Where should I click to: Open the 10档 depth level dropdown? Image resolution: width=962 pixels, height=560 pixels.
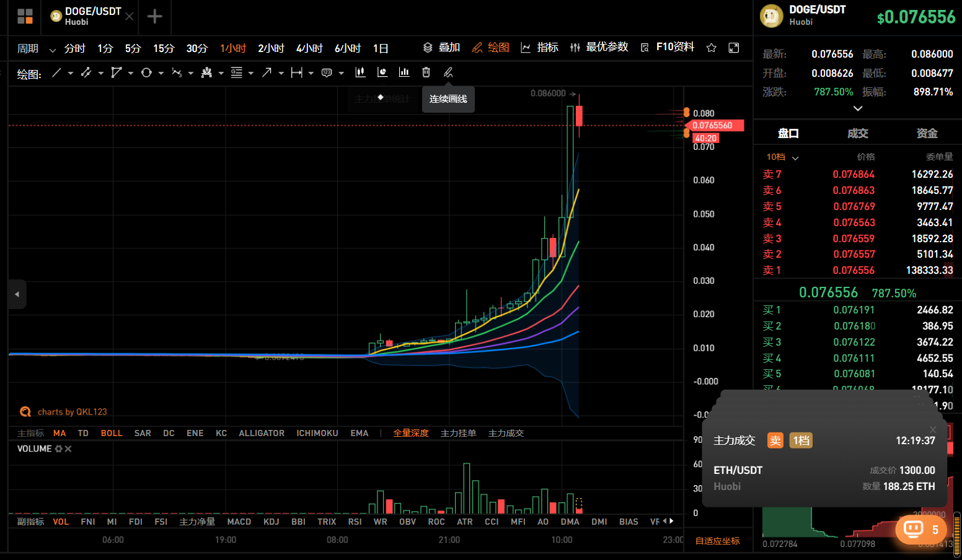pos(782,157)
